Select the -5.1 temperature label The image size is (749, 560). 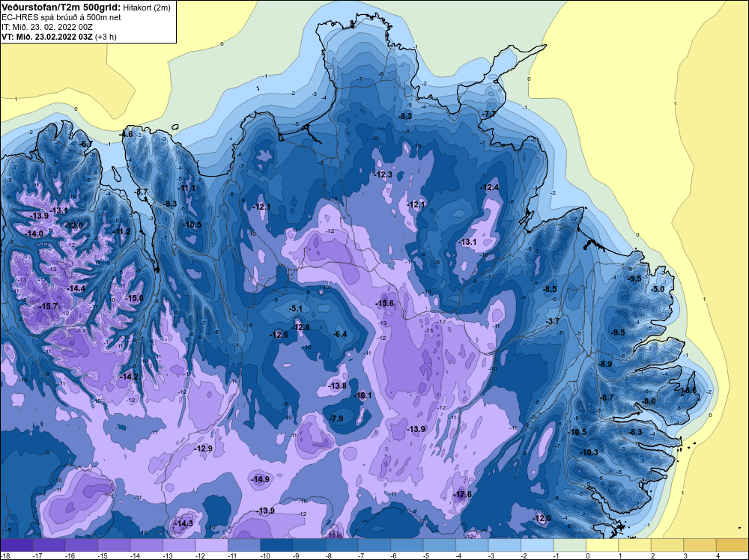coord(296,309)
